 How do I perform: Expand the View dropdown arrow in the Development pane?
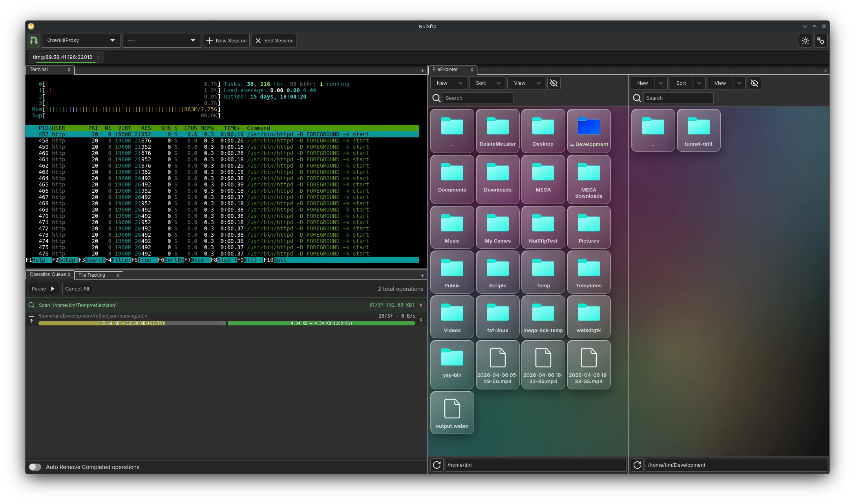pos(739,83)
